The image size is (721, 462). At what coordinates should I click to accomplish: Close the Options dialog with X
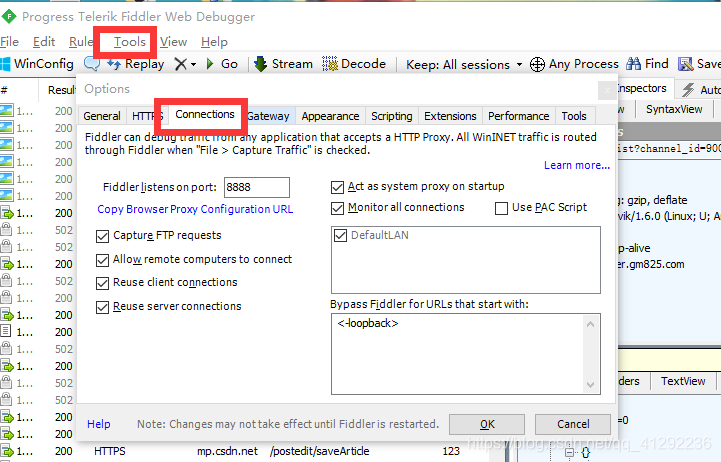point(607,90)
